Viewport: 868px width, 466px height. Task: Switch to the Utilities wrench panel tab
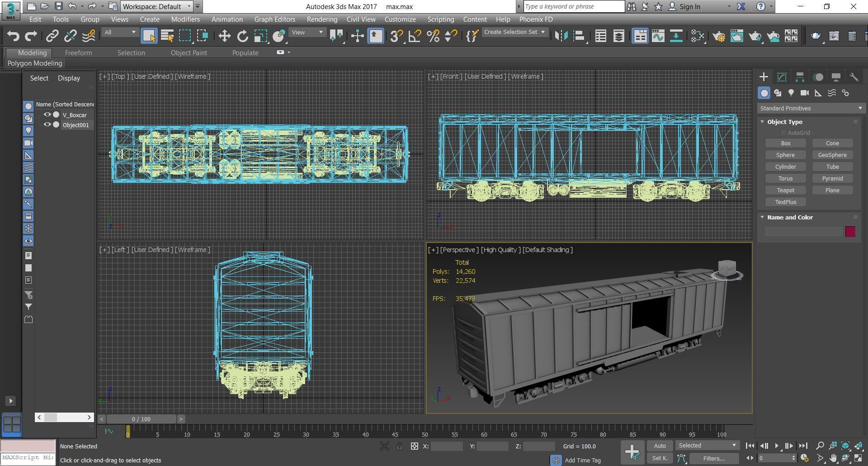coord(854,77)
